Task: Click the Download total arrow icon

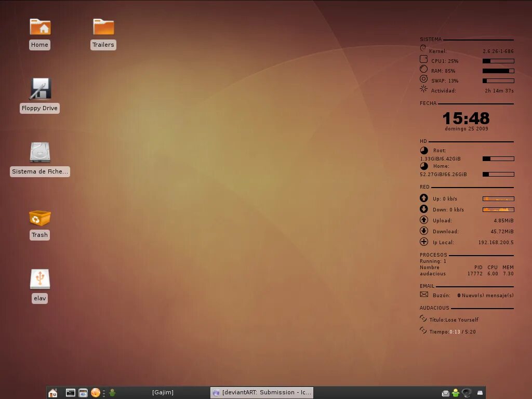Action: 424,231
